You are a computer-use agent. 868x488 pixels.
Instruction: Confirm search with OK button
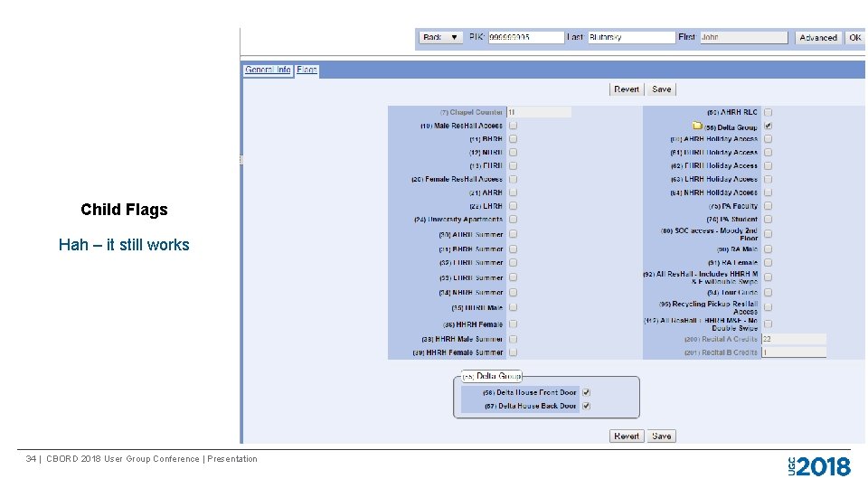click(854, 38)
